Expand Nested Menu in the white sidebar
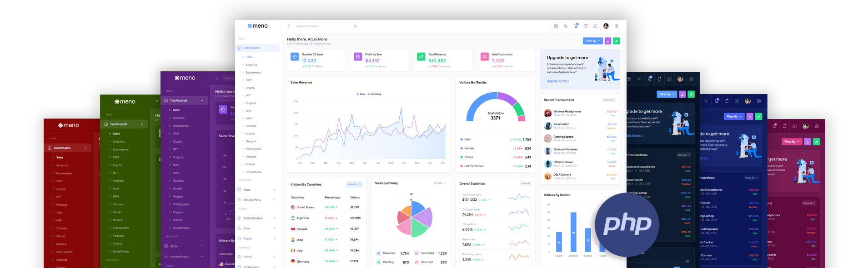The image size is (868, 268). click(x=274, y=200)
